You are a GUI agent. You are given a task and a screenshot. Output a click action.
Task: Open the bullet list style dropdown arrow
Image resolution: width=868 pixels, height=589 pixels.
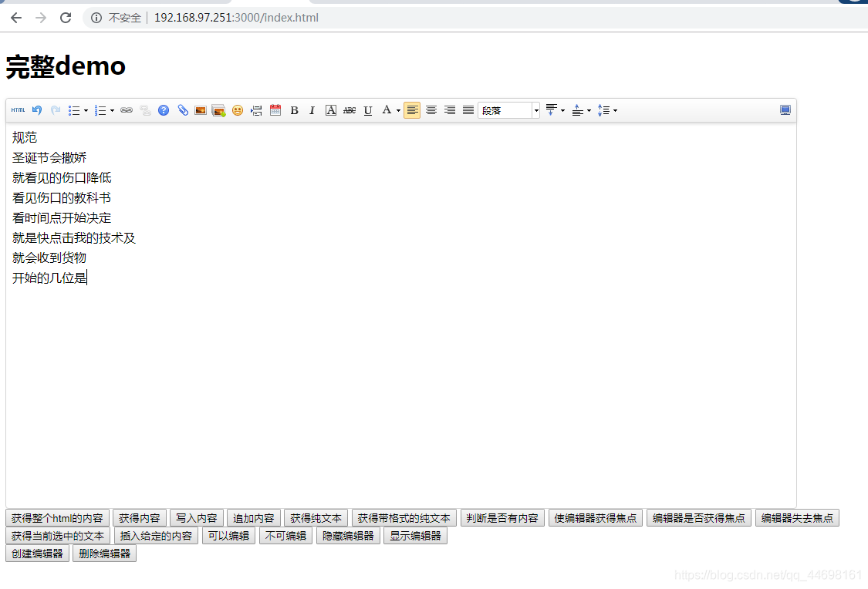coord(86,110)
